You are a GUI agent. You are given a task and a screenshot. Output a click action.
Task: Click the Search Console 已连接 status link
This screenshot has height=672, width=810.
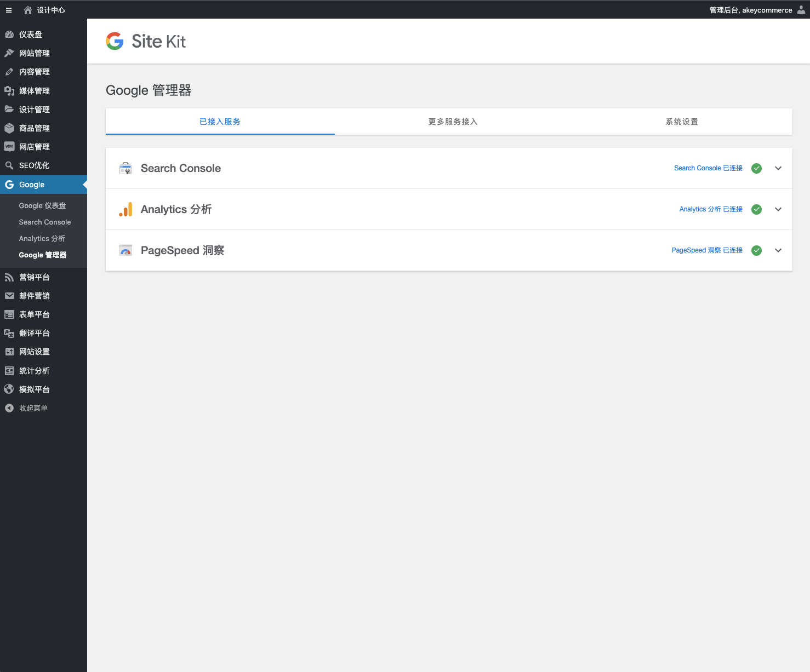[708, 168]
